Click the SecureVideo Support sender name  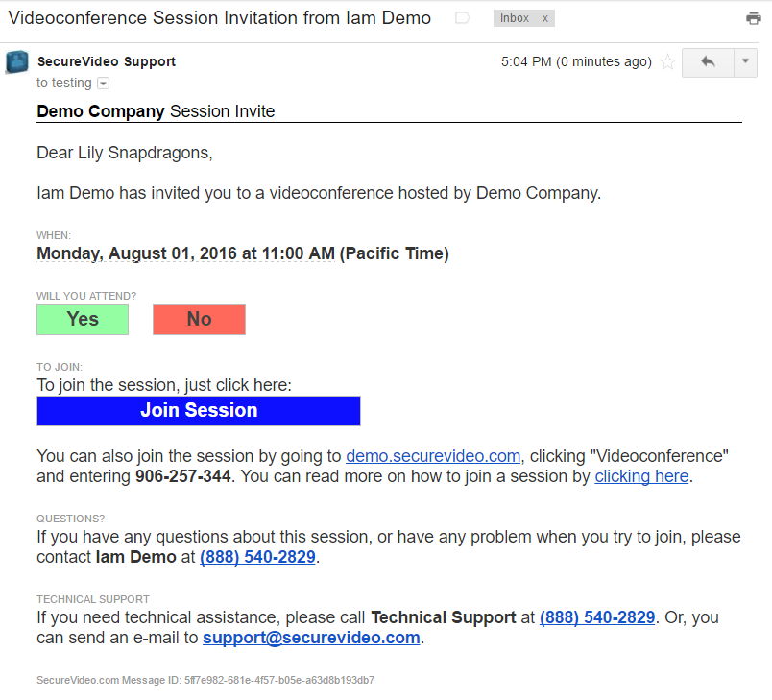point(107,61)
